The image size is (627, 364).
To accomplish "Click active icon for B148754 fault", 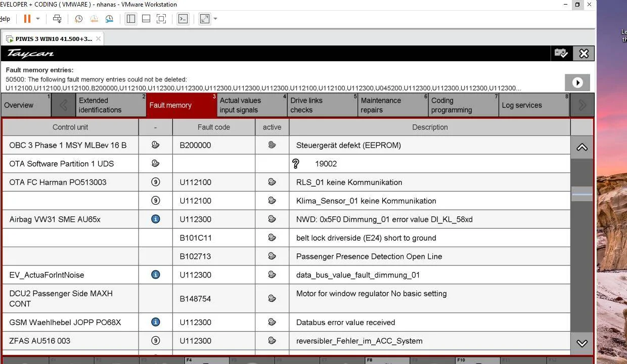I will (272, 298).
